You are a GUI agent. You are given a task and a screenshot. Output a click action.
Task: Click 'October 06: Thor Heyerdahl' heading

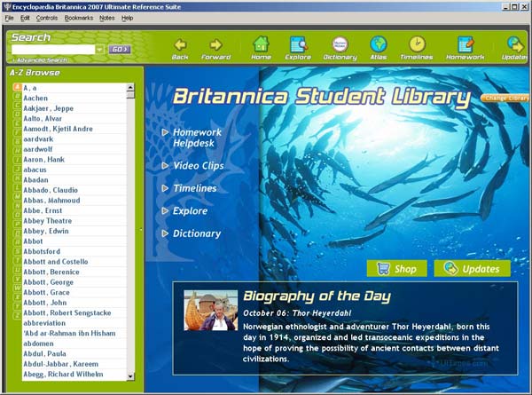pos(297,313)
